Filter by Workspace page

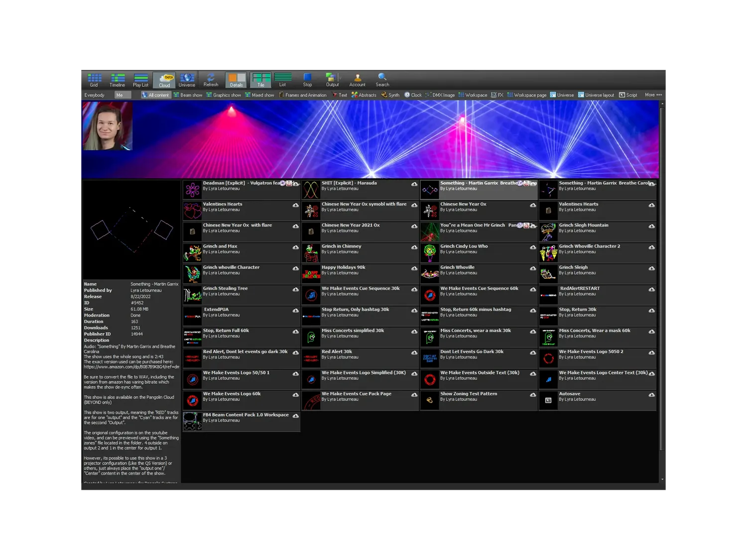(526, 95)
